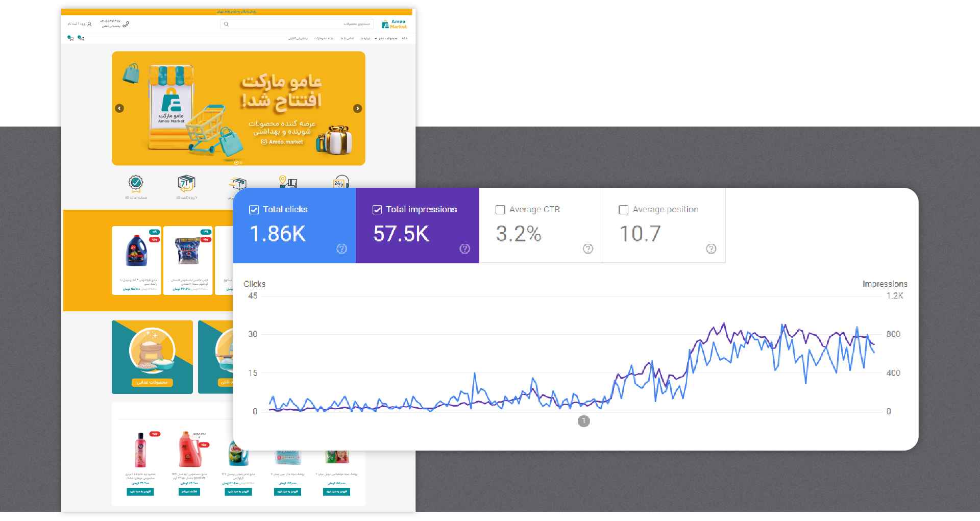Click the food products category illustration
The height and width of the screenshot is (521, 980).
(x=152, y=351)
